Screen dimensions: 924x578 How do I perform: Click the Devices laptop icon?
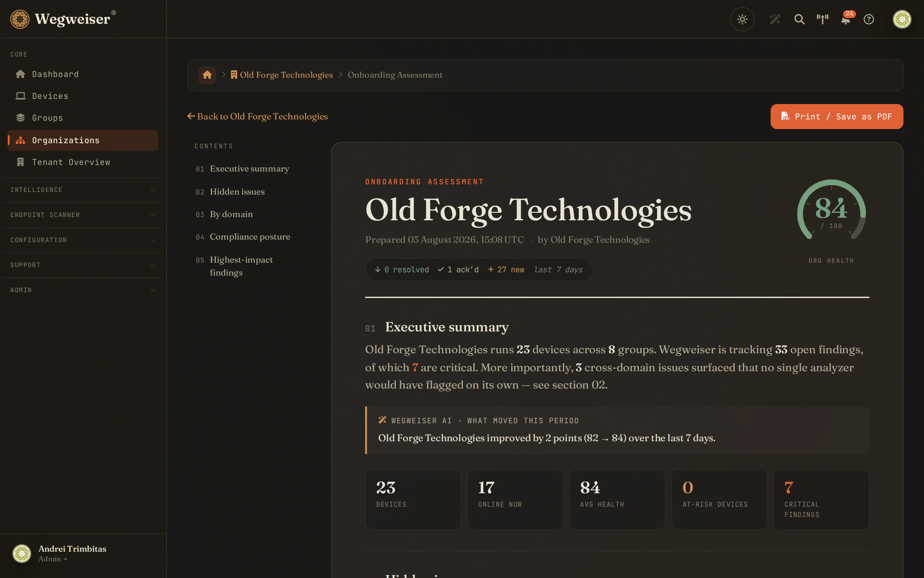pyautogui.click(x=20, y=96)
